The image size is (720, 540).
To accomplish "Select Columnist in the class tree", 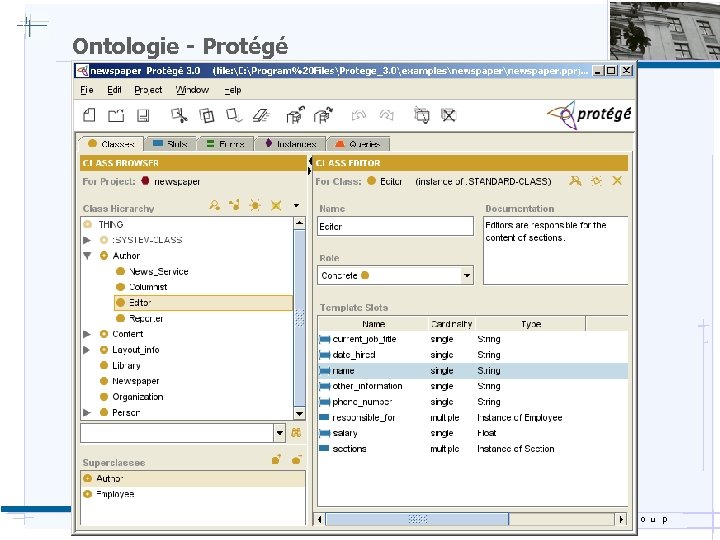I will (148, 287).
